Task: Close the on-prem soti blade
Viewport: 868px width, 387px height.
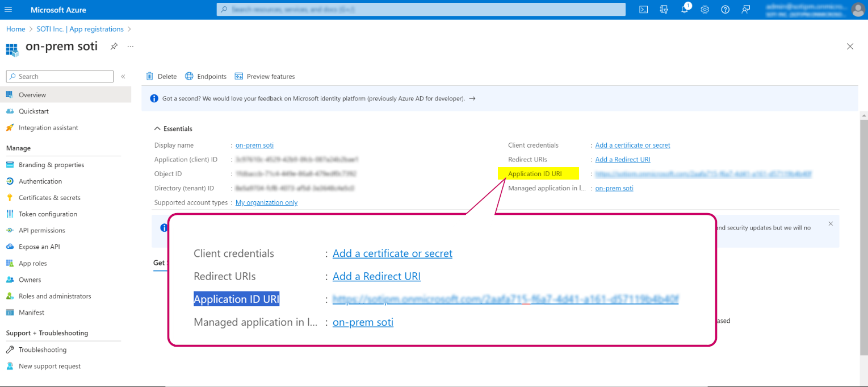Action: [850, 47]
